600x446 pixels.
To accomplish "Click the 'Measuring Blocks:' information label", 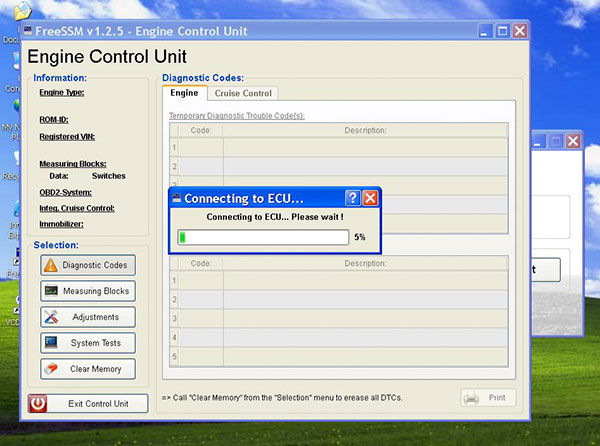I will tap(73, 164).
